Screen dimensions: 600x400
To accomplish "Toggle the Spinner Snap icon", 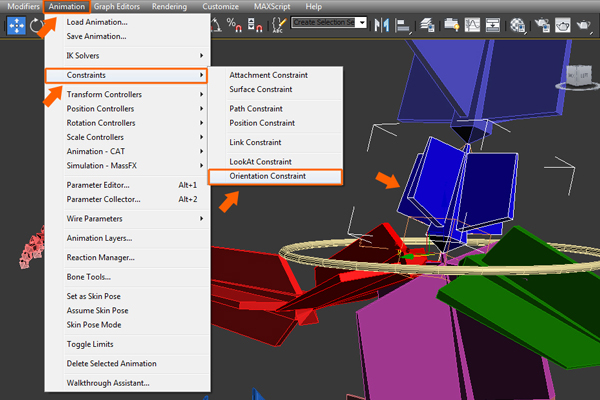I will (255, 25).
